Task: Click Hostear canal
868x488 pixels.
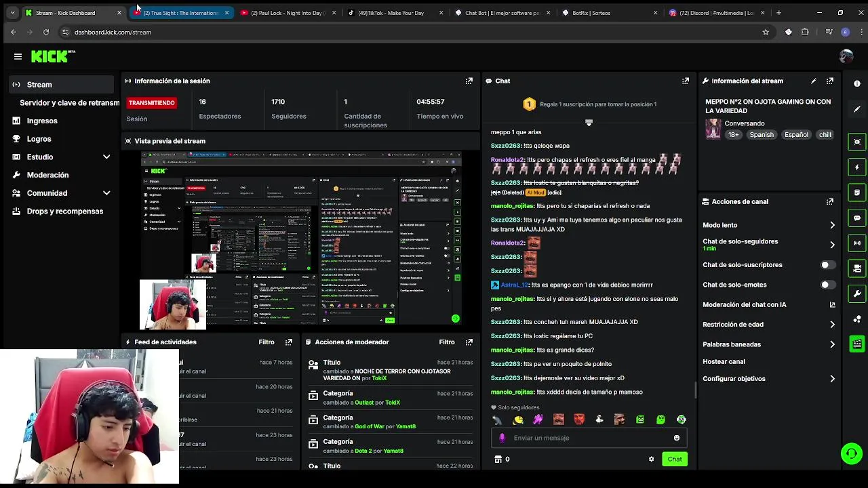Action: (724, 362)
